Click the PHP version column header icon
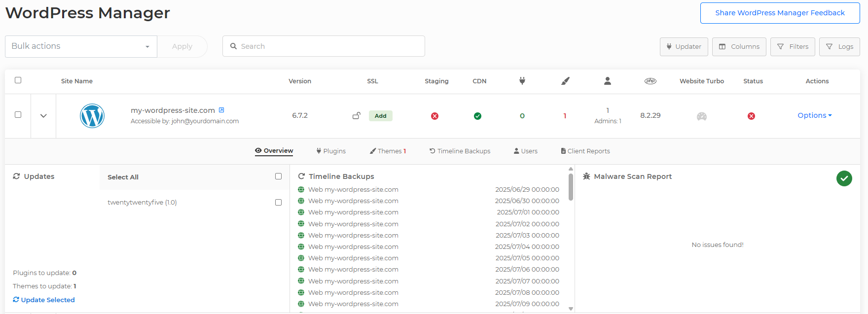The image size is (868, 314). pyautogui.click(x=650, y=81)
